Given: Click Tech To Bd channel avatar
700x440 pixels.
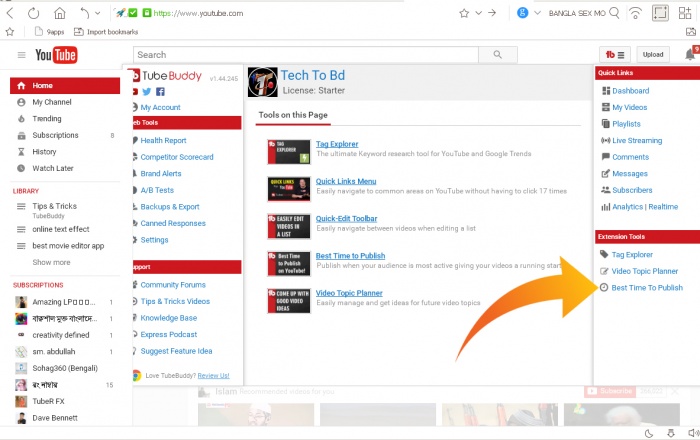Looking at the screenshot, I should pyautogui.click(x=262, y=82).
